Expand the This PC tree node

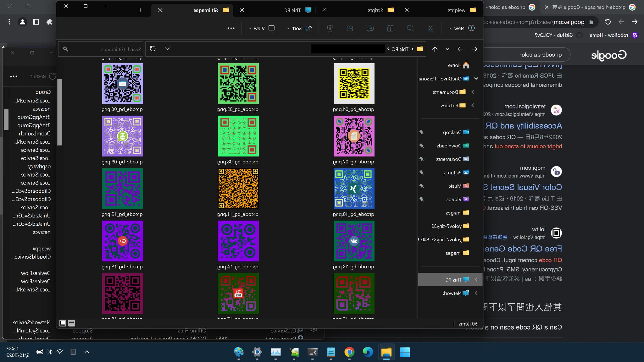(476, 280)
